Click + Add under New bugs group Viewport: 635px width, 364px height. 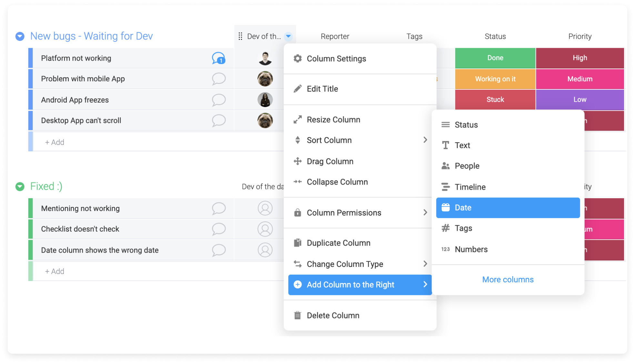pos(55,142)
